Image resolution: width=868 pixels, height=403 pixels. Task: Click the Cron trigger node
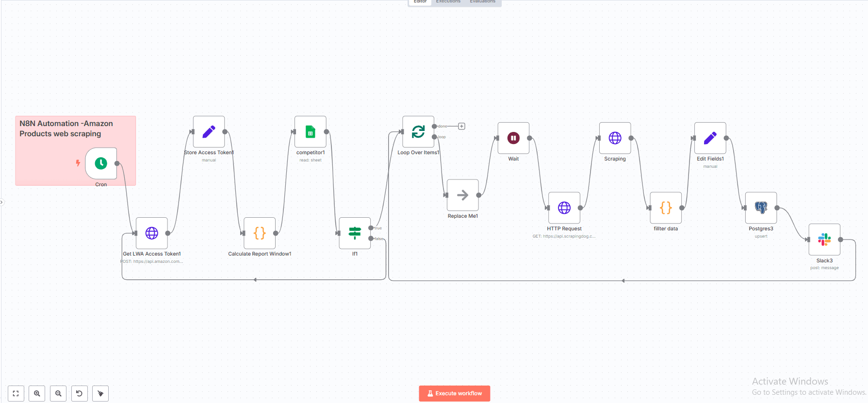point(101,163)
